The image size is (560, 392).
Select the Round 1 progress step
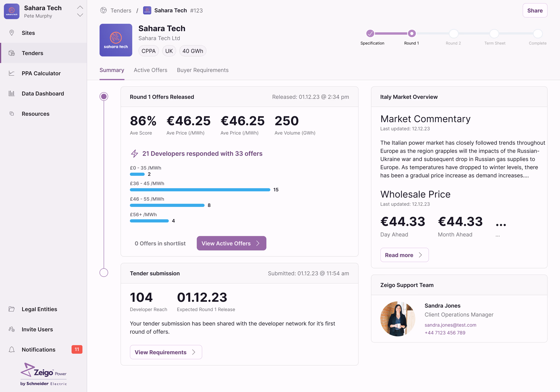(x=412, y=33)
